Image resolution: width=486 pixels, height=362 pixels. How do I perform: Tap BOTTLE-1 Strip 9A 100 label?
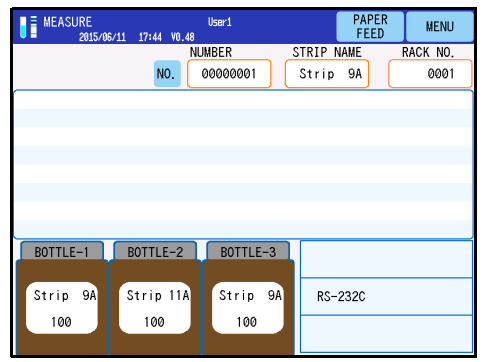[62, 308]
